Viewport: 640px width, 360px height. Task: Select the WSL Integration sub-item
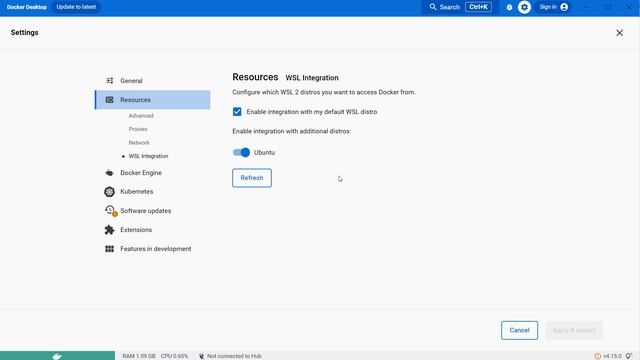[148, 156]
